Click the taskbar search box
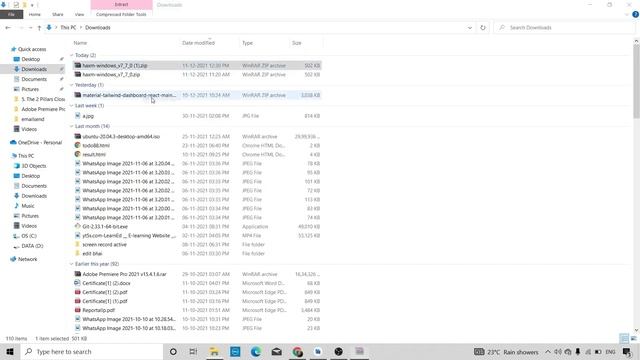 pyautogui.click(x=91, y=351)
